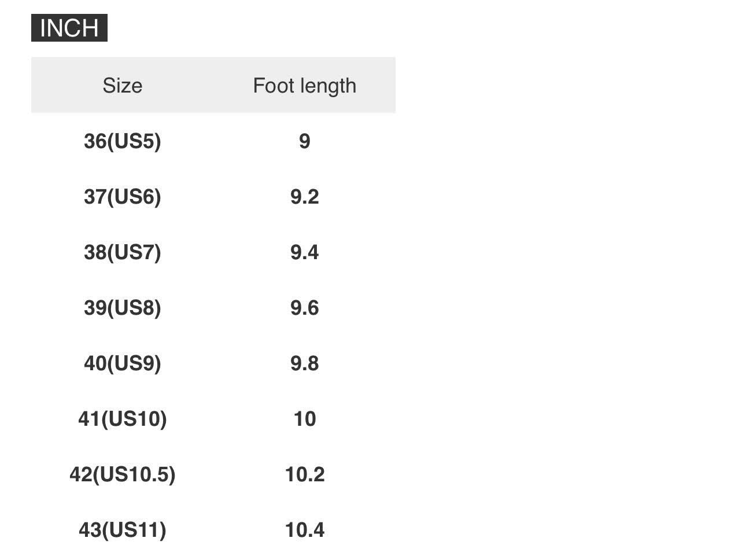This screenshot has width=746, height=560.
Task: Choose the 39(US8) size entry
Action: [122, 308]
